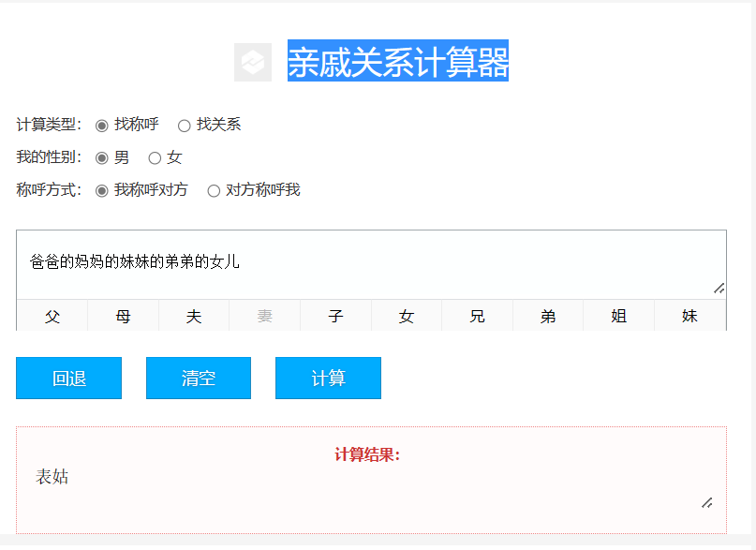The height and width of the screenshot is (550, 756).
Task: Click the 计算 calculate button
Action: (328, 378)
